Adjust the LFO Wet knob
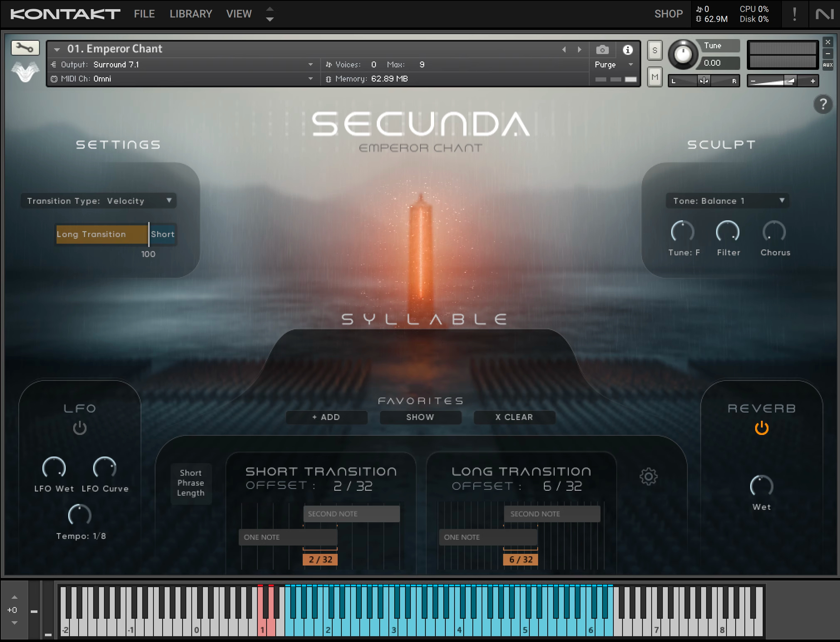 coord(54,467)
